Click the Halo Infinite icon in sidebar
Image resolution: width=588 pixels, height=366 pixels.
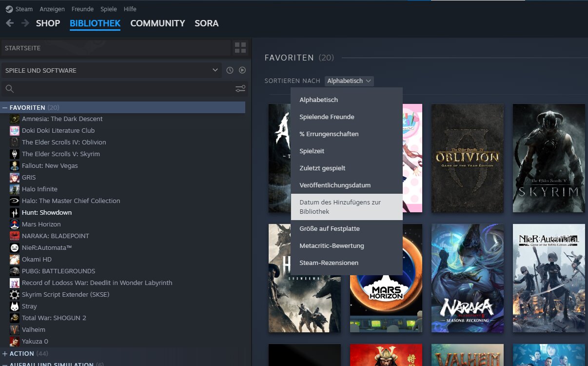15,189
